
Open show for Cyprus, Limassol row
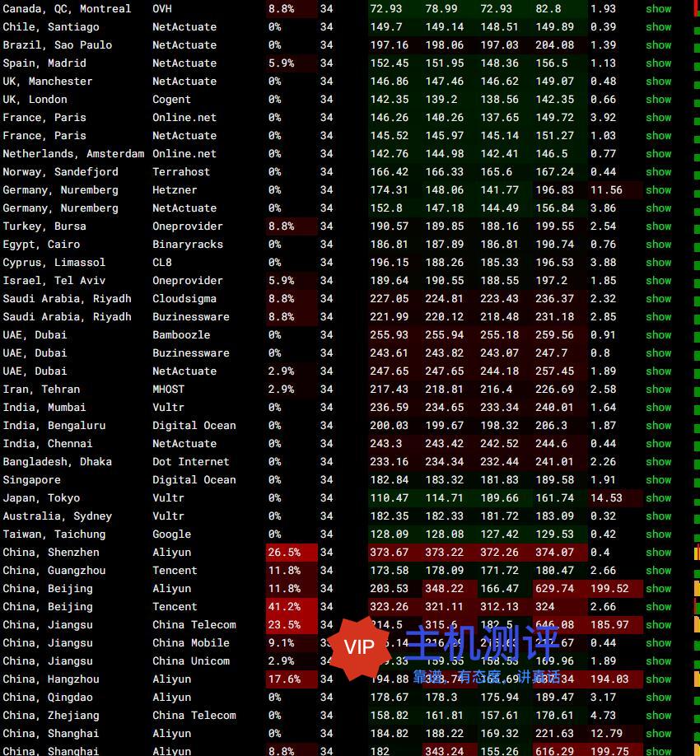click(659, 262)
